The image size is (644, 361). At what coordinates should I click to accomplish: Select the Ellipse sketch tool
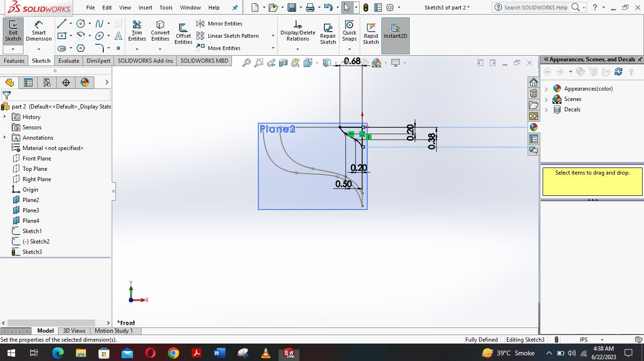coord(99,36)
